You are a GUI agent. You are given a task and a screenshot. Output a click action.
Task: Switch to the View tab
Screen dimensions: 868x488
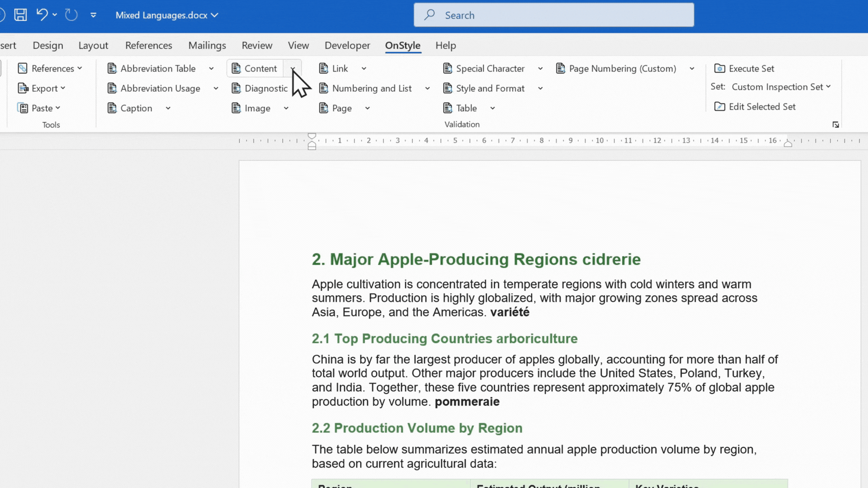coord(298,45)
